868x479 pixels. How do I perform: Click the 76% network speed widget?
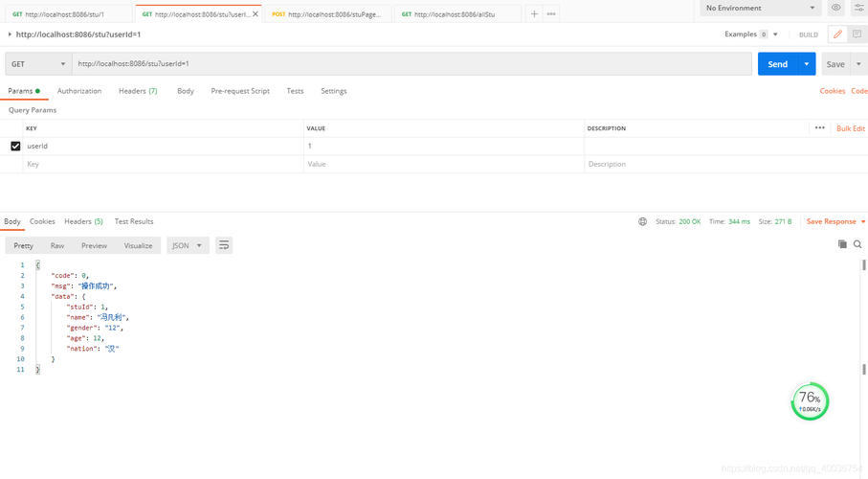[x=810, y=400]
